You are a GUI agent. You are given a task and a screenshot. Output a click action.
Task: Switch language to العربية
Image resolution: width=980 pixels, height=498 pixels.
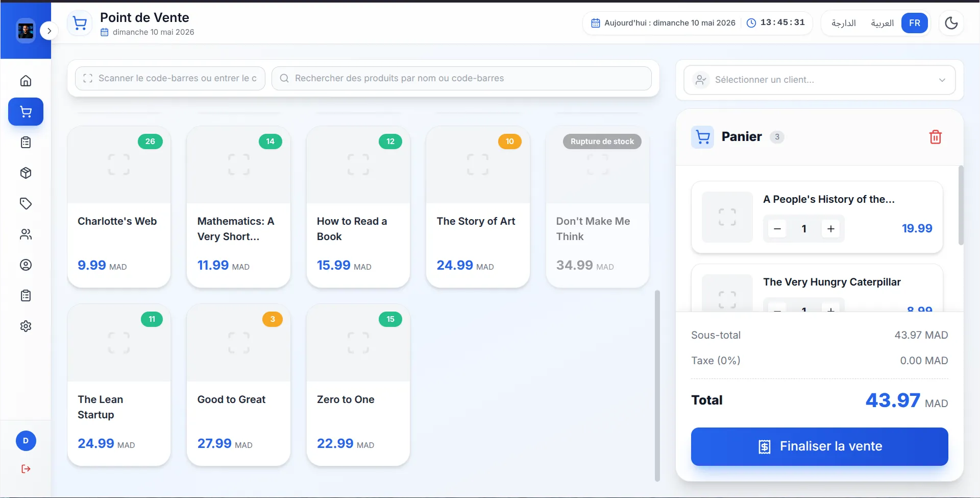(882, 23)
